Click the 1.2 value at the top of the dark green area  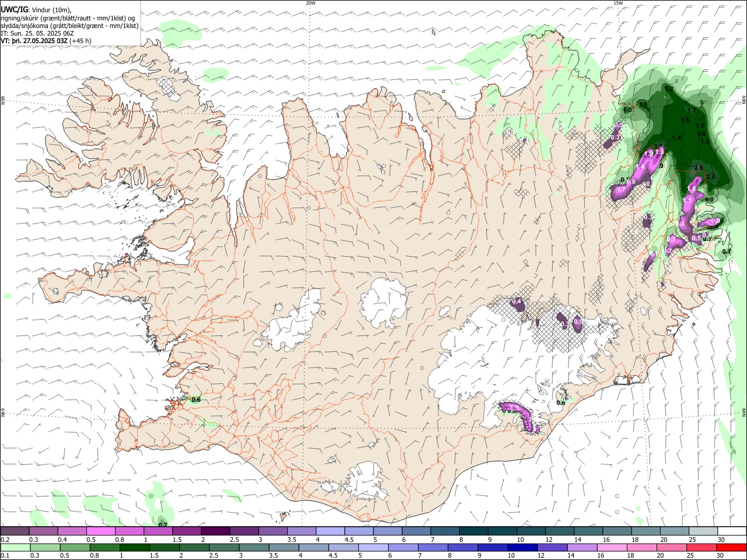tap(669, 89)
